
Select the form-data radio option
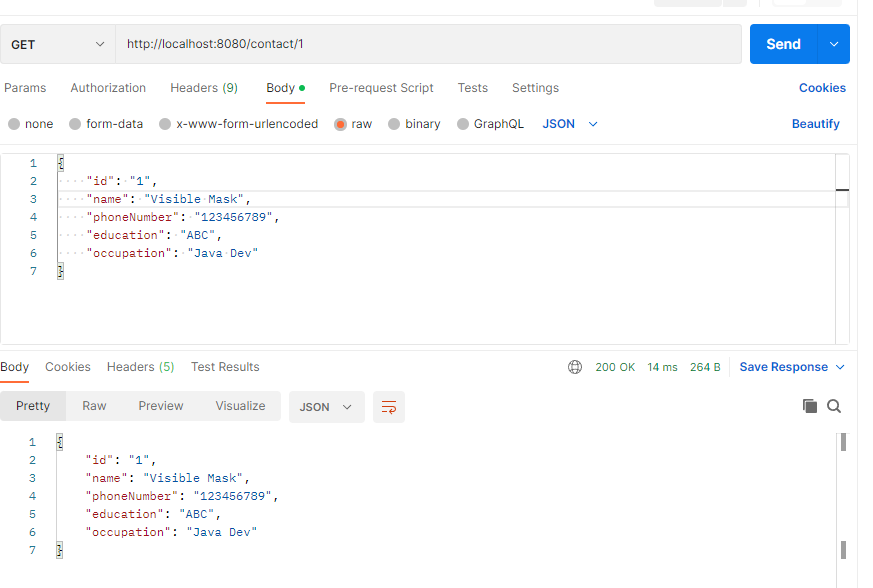pos(75,124)
